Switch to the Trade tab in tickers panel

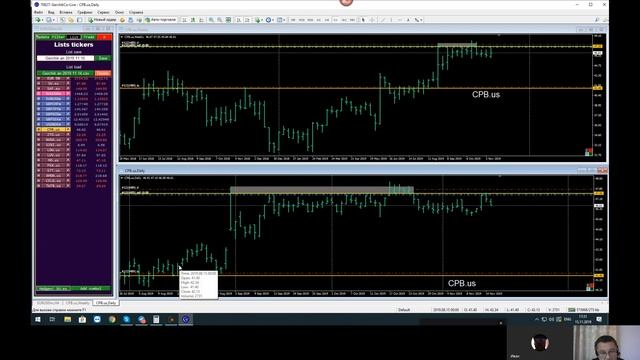(x=89, y=37)
